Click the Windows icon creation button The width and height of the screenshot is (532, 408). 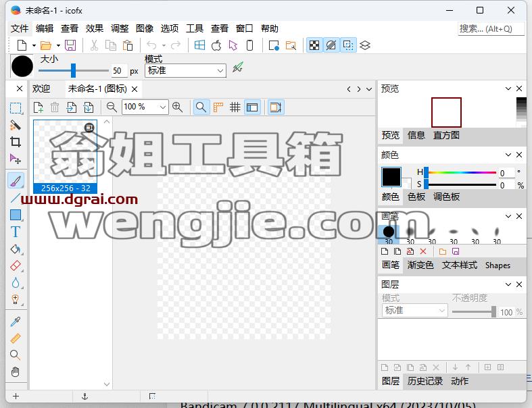(200, 45)
